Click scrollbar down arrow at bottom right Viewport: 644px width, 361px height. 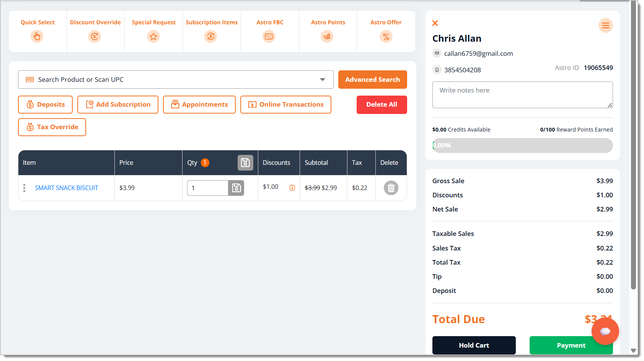coord(633,351)
